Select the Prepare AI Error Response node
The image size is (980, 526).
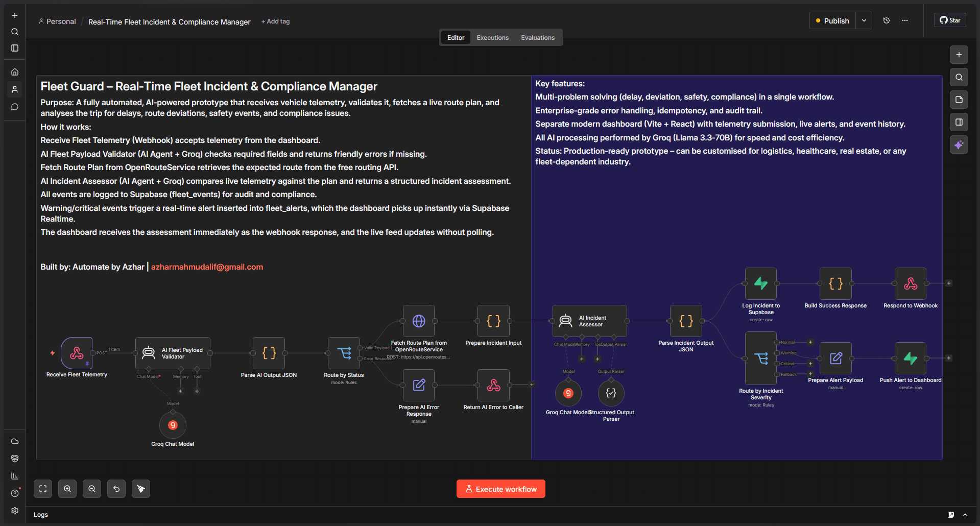point(419,385)
